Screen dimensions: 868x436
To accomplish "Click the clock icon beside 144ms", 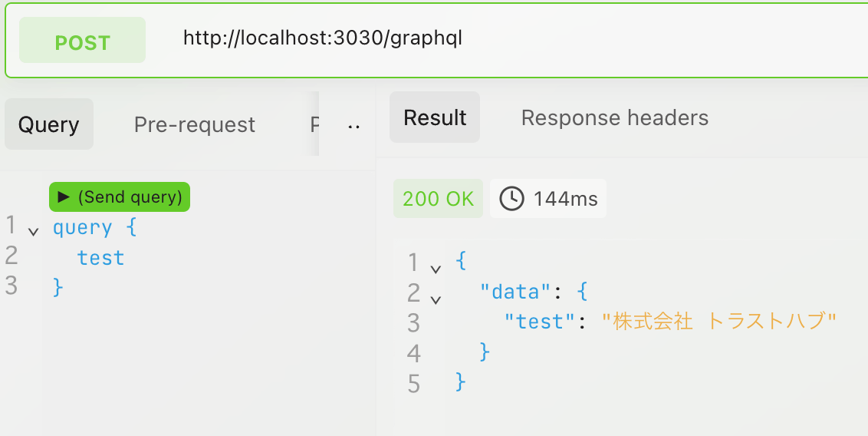I will click(x=511, y=198).
